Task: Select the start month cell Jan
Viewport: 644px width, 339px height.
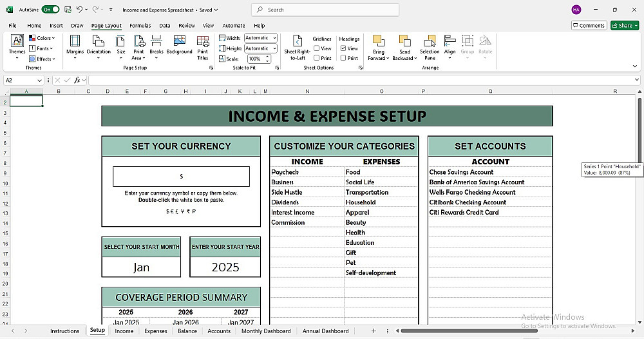Action: [141, 267]
